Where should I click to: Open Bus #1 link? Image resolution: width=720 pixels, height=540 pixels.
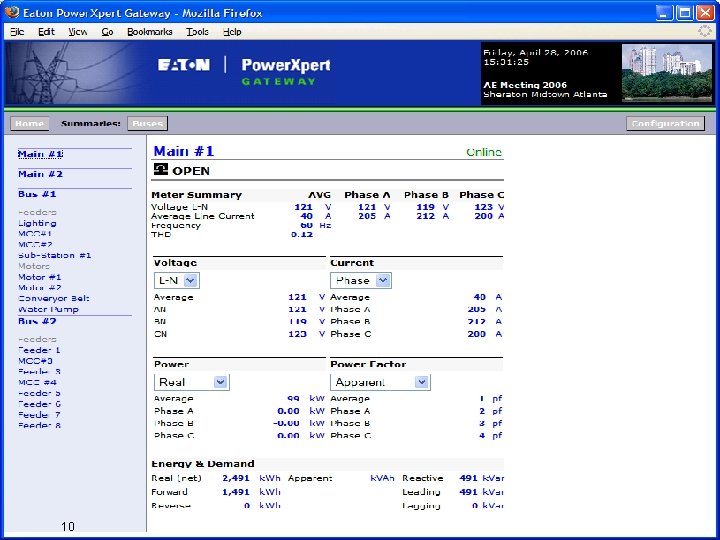point(37,194)
